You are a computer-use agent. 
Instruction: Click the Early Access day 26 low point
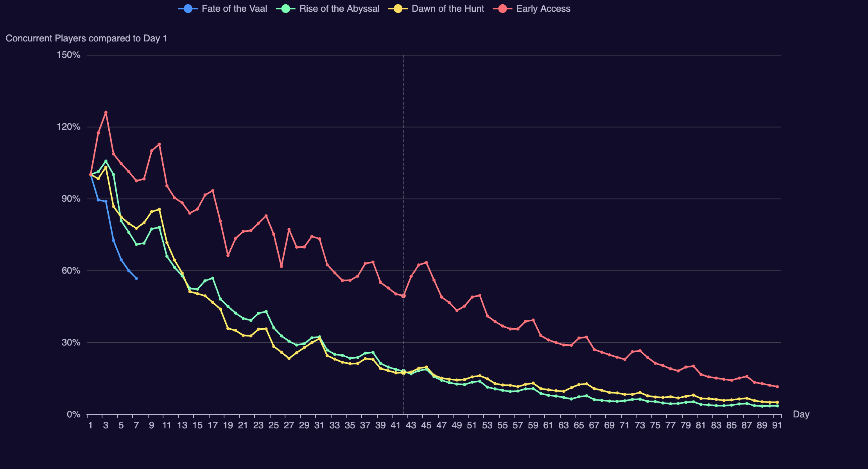(x=281, y=267)
